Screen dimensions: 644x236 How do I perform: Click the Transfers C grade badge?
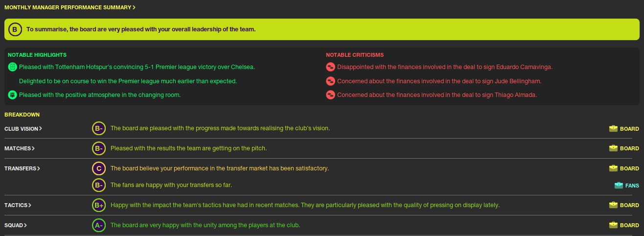99,168
